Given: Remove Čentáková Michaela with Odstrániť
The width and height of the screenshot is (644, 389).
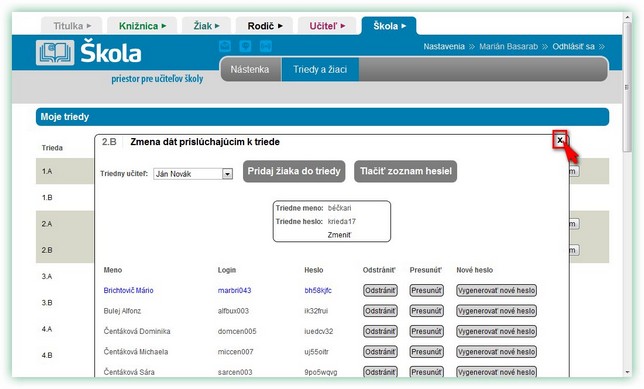Looking at the screenshot, I should pyautogui.click(x=380, y=352).
